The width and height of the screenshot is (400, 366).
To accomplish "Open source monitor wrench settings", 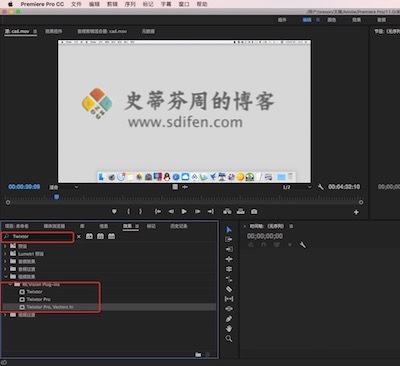I will 321,187.
